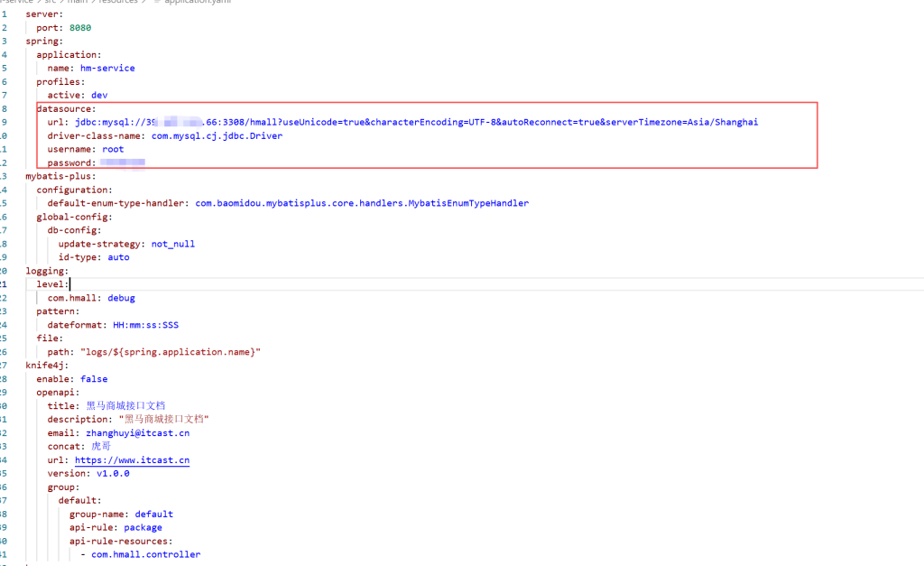Click the update-strategy value not_null
This screenshot has width=924, height=566.
172,244
